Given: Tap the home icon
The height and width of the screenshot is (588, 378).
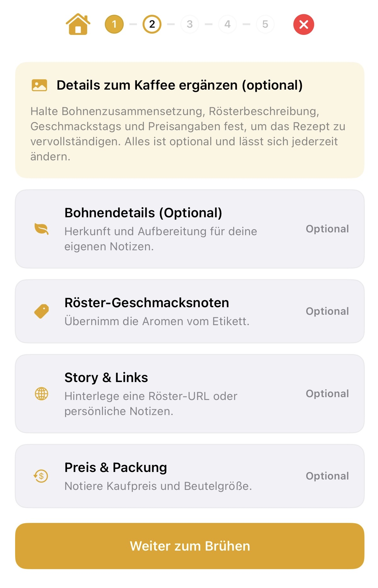Looking at the screenshot, I should coord(78,24).
